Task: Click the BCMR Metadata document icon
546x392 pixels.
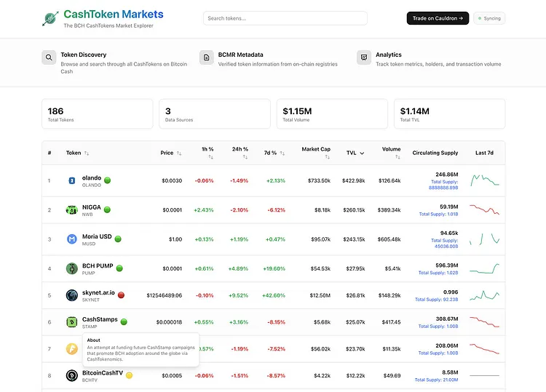Action: click(207, 57)
